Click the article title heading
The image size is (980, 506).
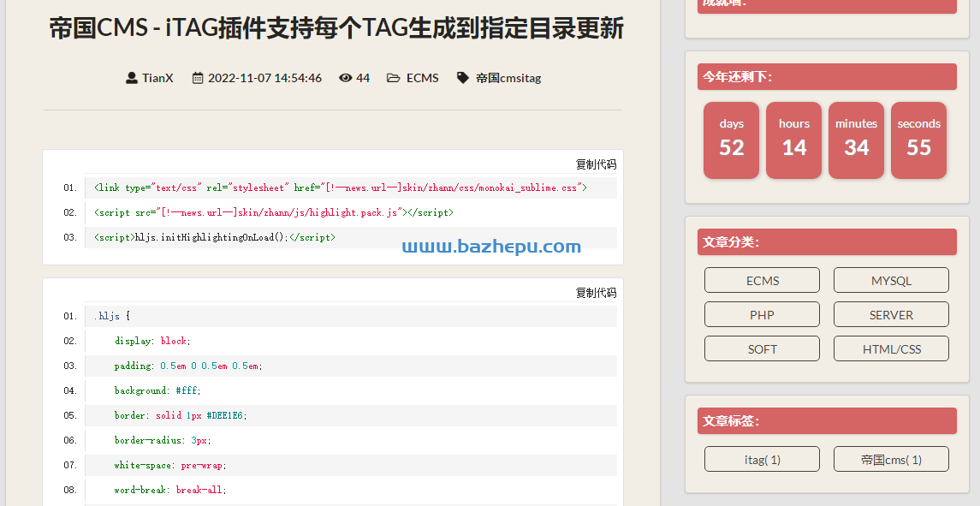(x=336, y=29)
